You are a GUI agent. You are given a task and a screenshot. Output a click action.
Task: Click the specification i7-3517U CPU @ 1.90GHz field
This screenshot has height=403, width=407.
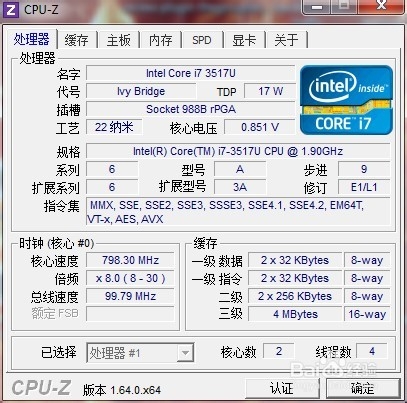[238, 151]
